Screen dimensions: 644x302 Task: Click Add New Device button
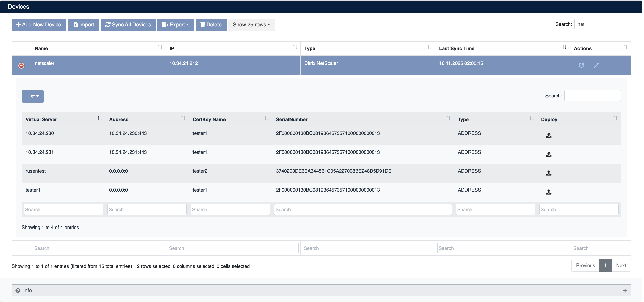click(39, 25)
